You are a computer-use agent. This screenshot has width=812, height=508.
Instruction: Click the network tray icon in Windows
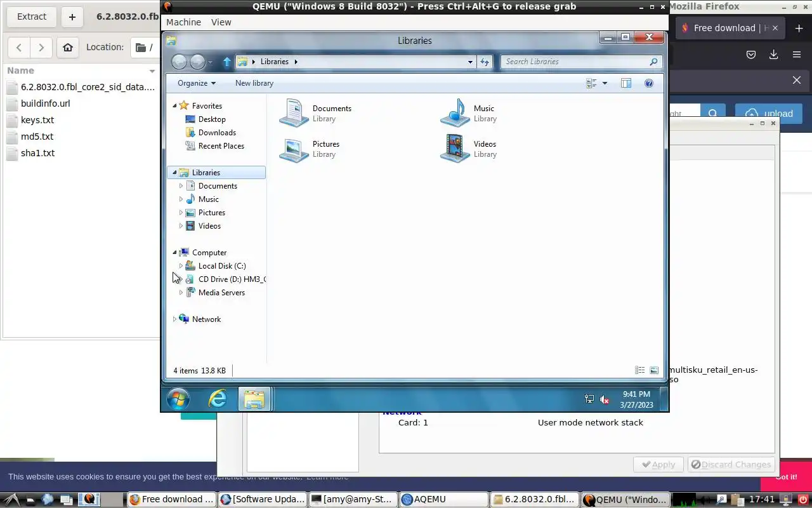click(x=589, y=399)
